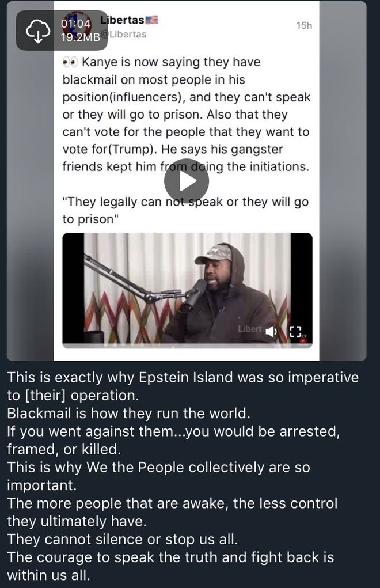
Task: Open the @Libertas handle link
Action: point(124,35)
